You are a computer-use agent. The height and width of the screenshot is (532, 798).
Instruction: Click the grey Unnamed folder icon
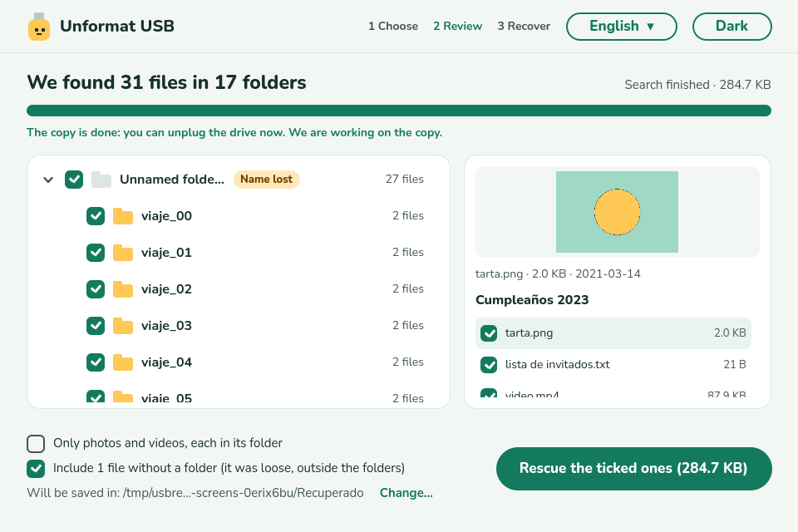tap(101, 180)
